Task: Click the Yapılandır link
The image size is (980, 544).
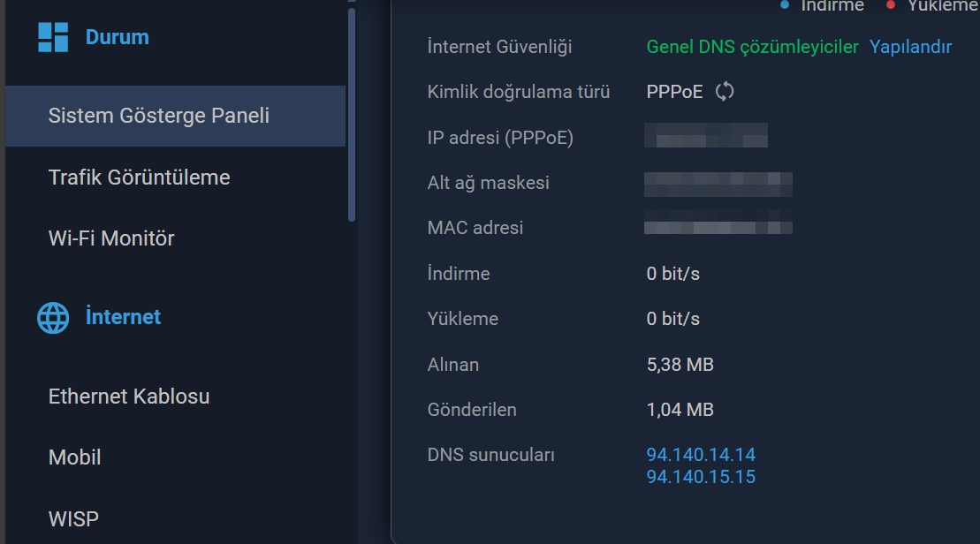Action: (x=910, y=47)
